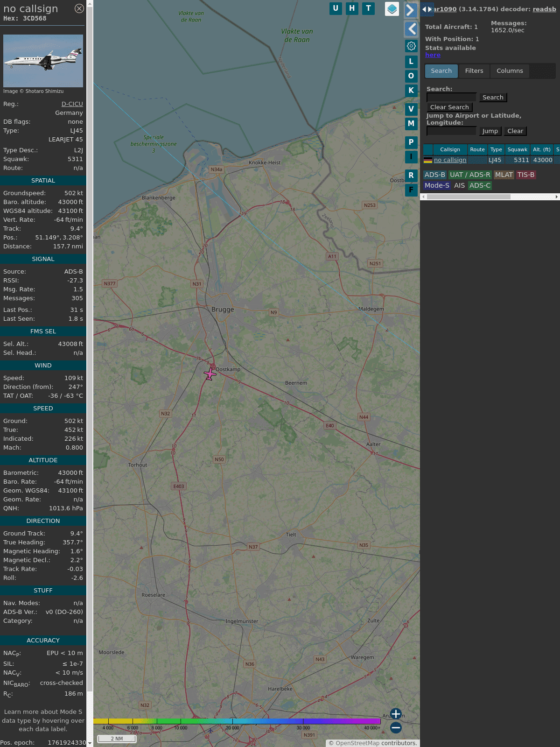Click the pink aircraft icon on map
Viewport: 560px width, 747px height.
pos(210,374)
